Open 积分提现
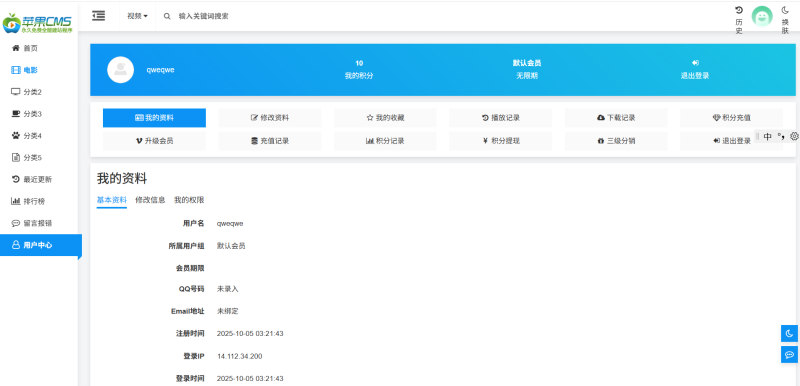Viewport: 800px width, 386px height. pos(501,141)
